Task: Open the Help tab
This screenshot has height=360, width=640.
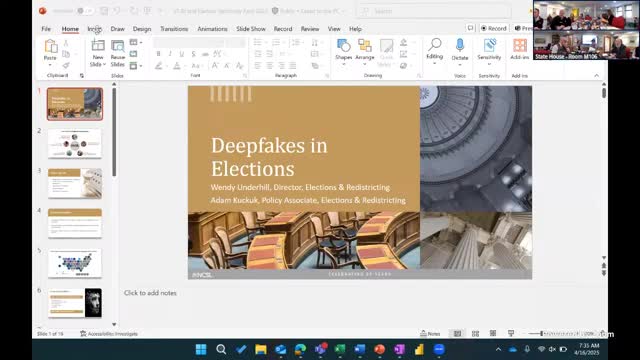Action: 355,29
